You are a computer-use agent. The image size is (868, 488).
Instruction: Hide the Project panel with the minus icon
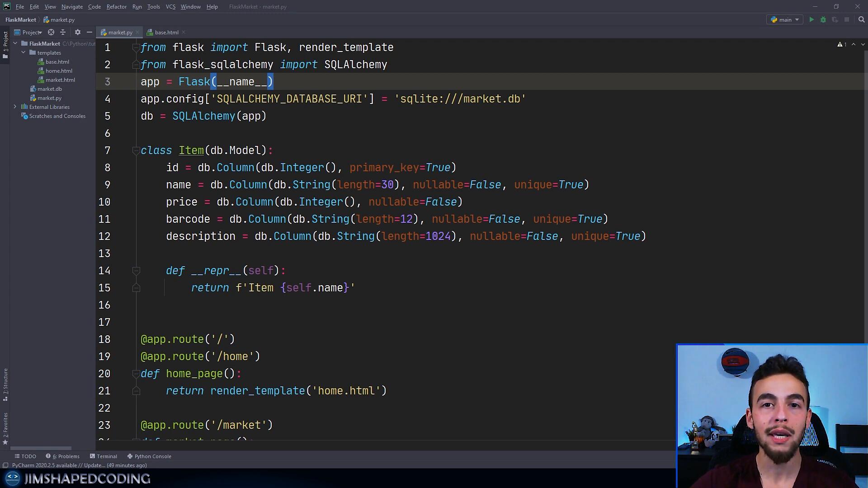tap(90, 33)
